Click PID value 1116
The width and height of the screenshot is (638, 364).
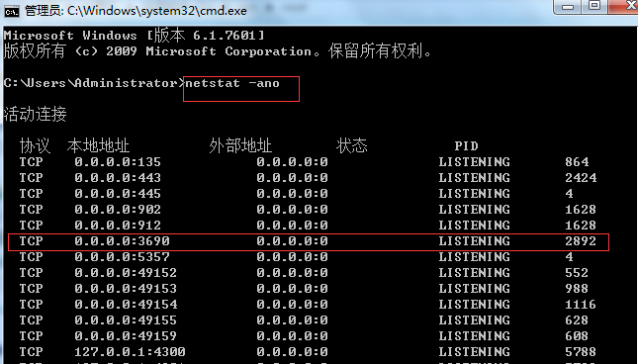[x=581, y=305]
